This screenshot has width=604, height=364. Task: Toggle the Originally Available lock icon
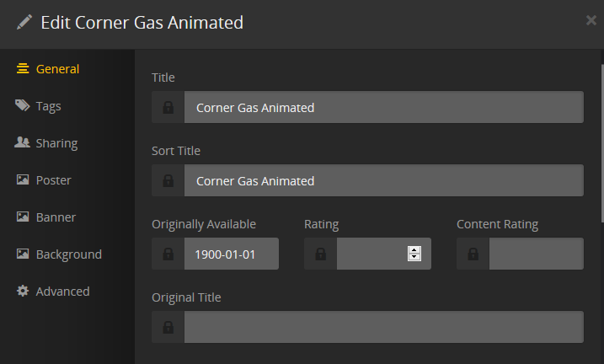[x=168, y=254]
